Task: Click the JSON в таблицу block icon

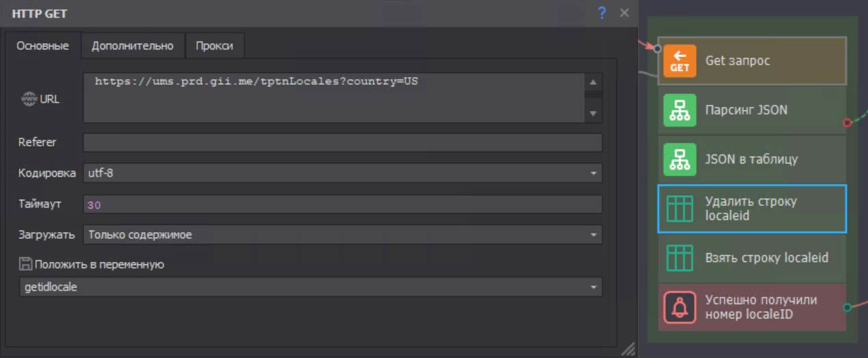Action: coord(680,159)
